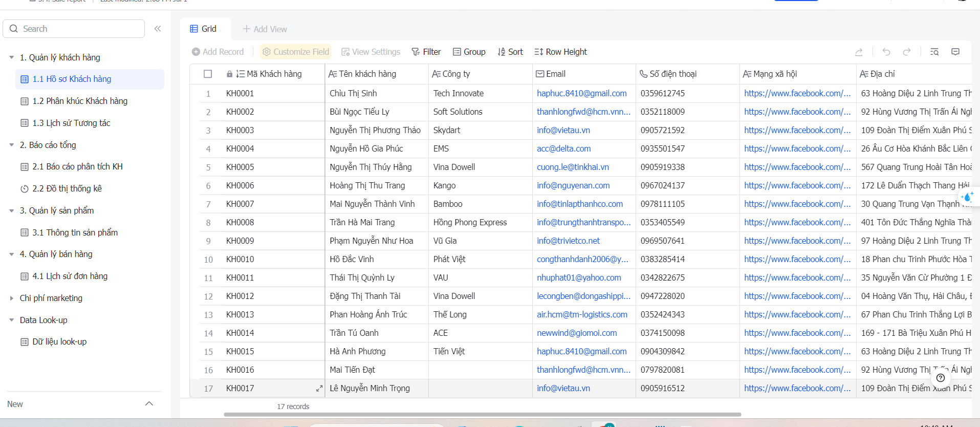Select cell 'Chìu Thị Sinh'
Screen dimensions: 980x427
377,93
